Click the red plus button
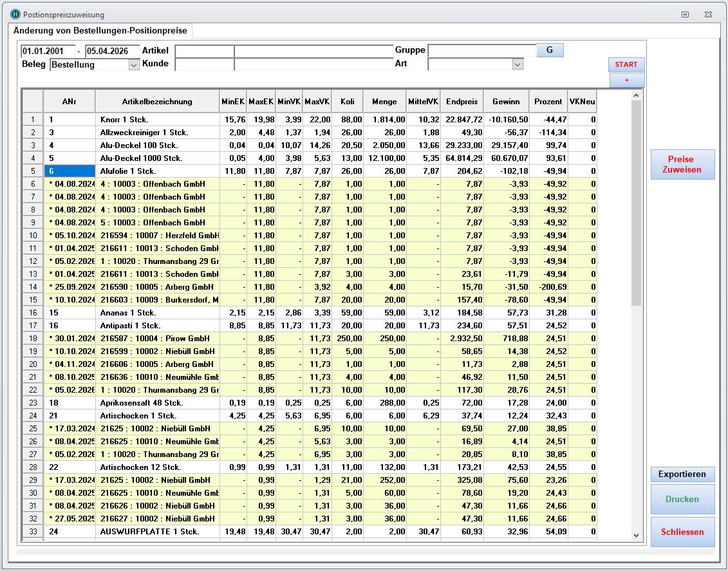The height and width of the screenshot is (571, 728). pyautogui.click(x=626, y=80)
